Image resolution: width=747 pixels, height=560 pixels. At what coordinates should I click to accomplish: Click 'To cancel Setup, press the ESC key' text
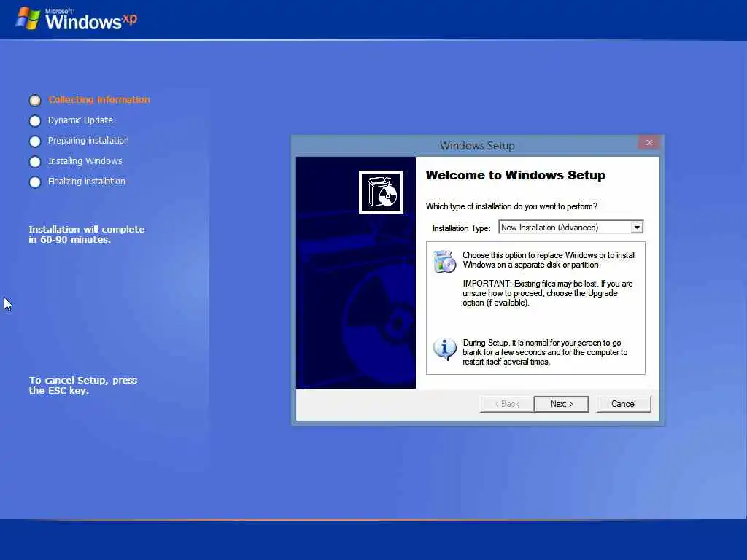(x=83, y=385)
